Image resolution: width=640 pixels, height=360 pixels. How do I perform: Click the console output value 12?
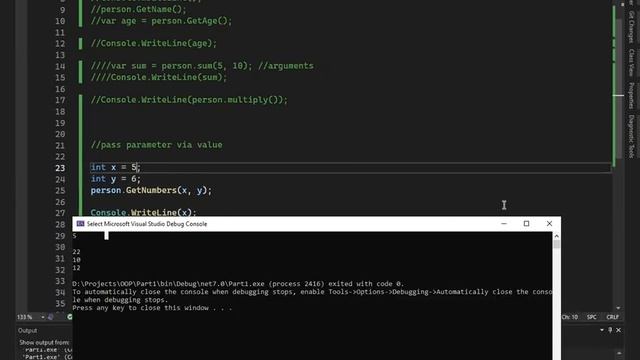coord(76,268)
